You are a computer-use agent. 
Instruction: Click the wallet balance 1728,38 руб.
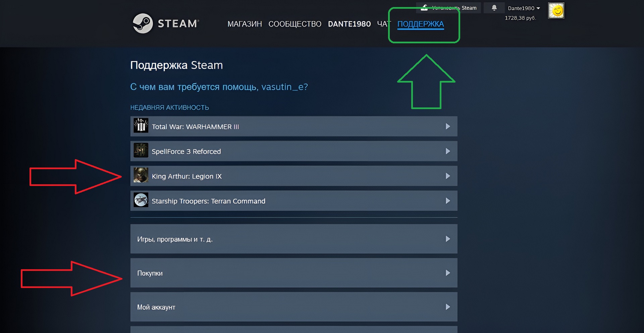coord(521,18)
